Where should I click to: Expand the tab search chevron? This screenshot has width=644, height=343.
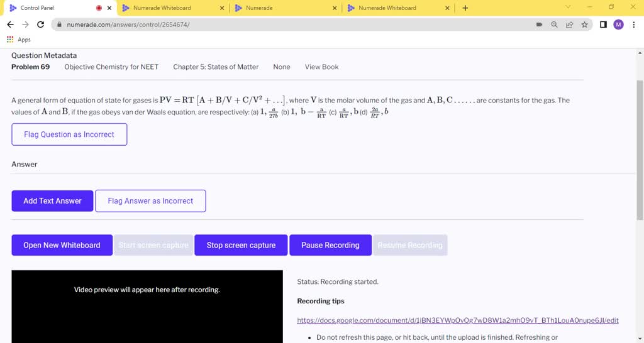[568, 8]
